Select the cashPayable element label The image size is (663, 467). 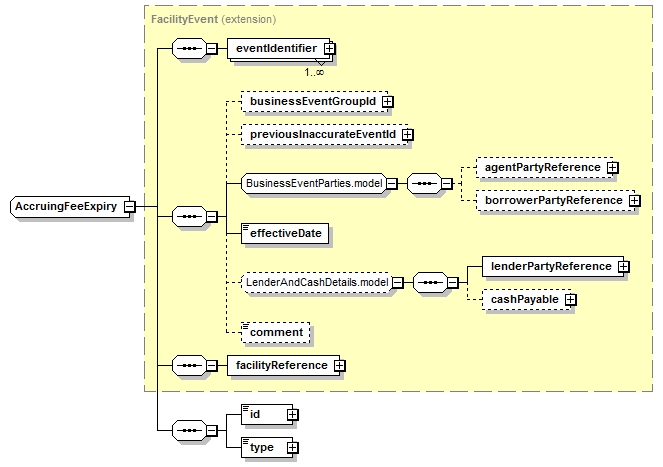(525, 299)
